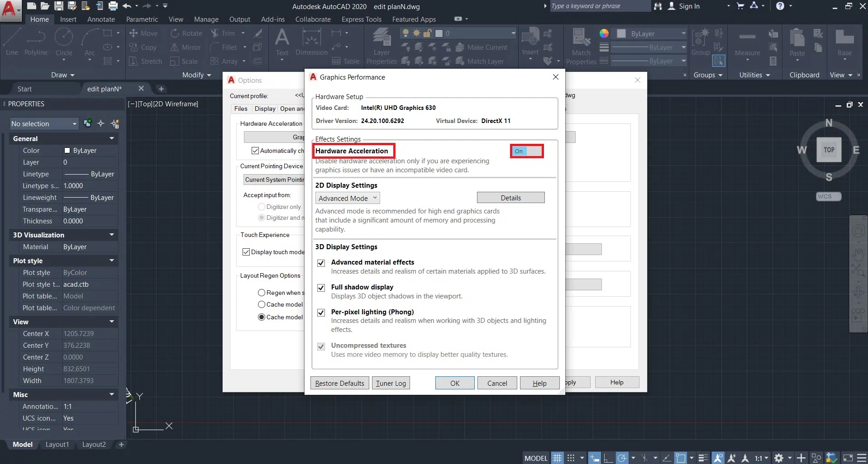Click the Match Properties icon
Screen dimensions: 868x464
tap(581, 42)
